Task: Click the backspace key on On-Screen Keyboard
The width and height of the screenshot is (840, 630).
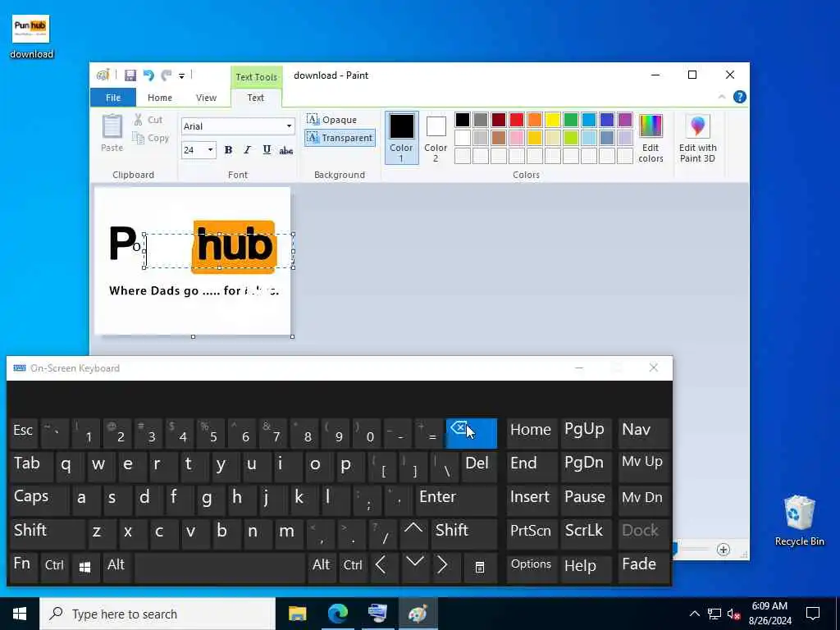Action: (472, 433)
